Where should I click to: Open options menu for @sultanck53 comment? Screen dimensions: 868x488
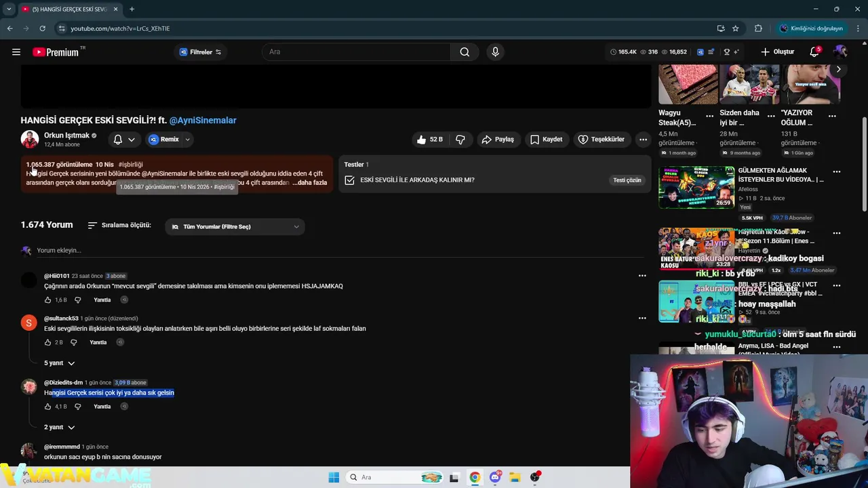pos(642,319)
